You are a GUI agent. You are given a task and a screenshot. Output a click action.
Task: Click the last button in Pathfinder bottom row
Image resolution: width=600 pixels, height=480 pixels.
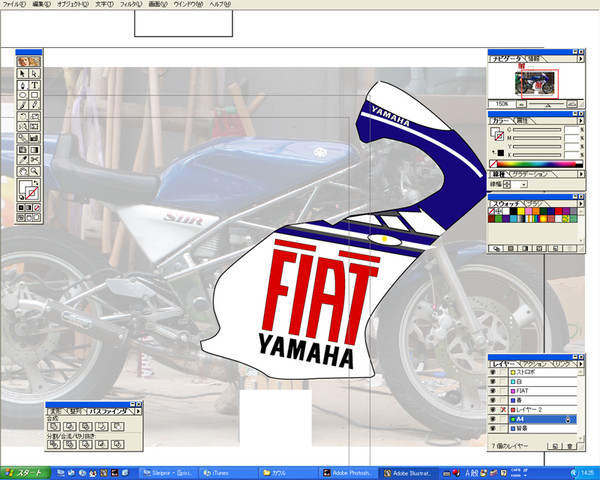point(118,444)
